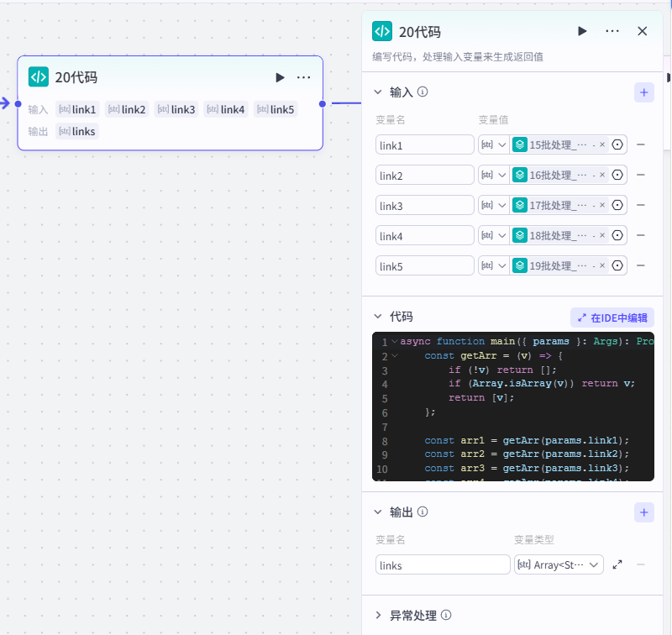Remove the link5 input row
672x635 pixels.
click(641, 265)
